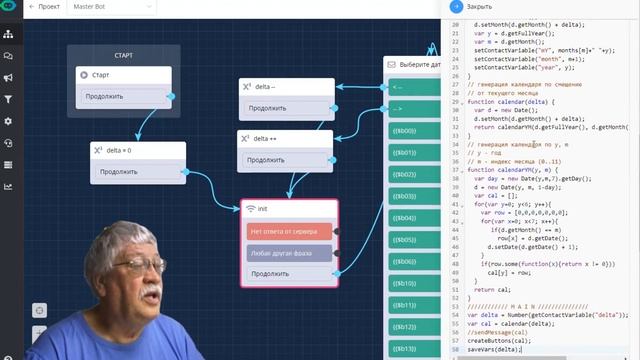Click the blue Закрыть arrow icon
This screenshot has width=640, height=360.
point(456,7)
